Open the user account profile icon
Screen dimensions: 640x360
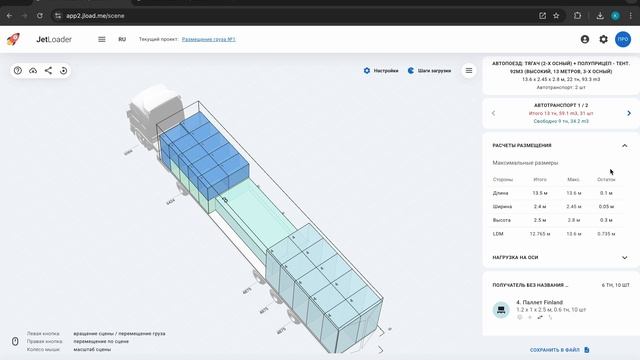585,39
